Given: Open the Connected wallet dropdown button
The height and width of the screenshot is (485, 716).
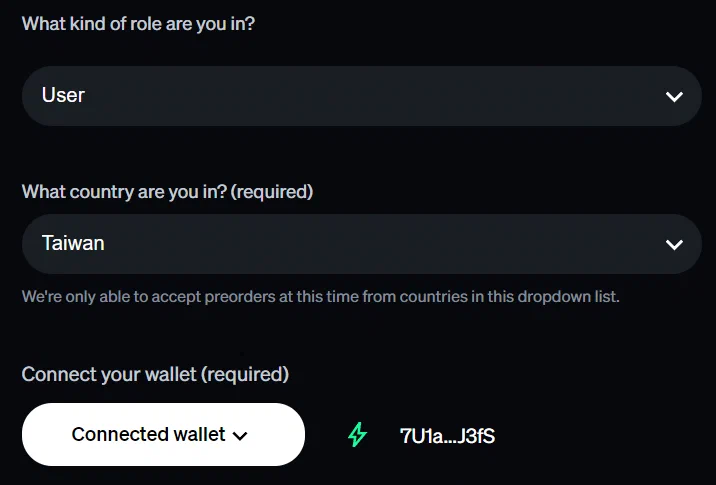Looking at the screenshot, I should (x=162, y=434).
